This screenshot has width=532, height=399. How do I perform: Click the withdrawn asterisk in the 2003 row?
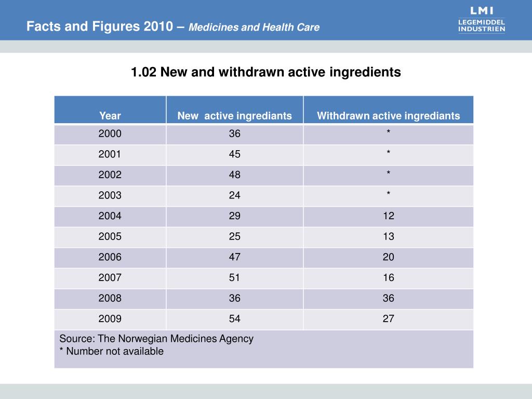tap(389, 193)
